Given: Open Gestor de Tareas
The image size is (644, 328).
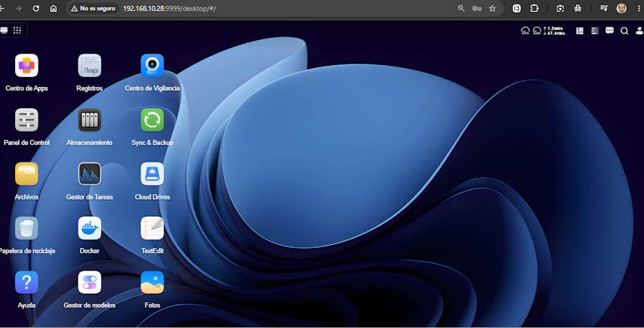Looking at the screenshot, I should [x=90, y=174].
